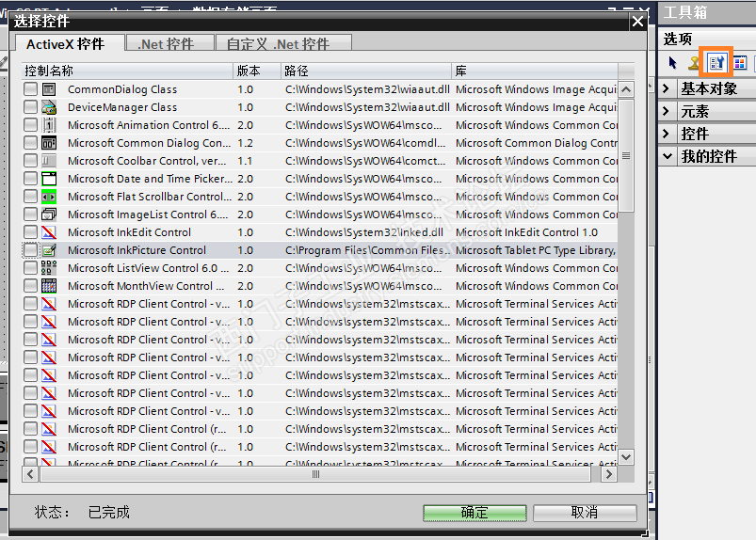The height and width of the screenshot is (540, 756).
Task: Confirm selection with 确定 button
Action: (475, 513)
